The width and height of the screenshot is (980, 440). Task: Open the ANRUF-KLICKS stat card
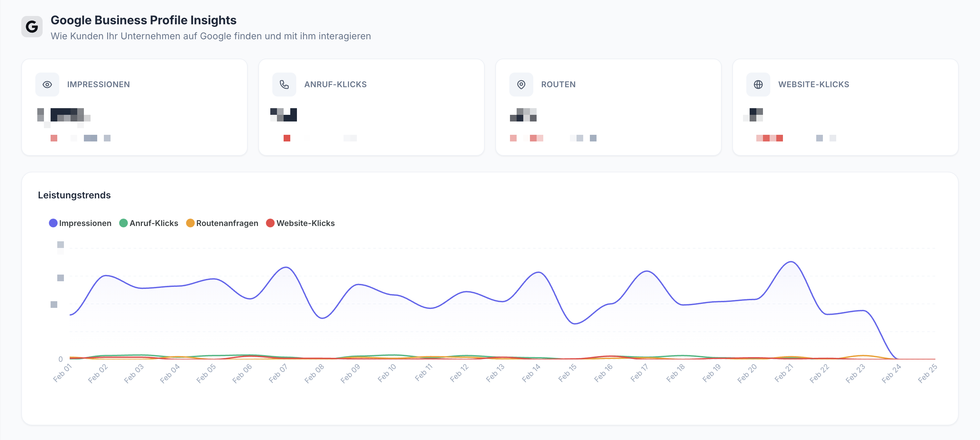(x=371, y=107)
